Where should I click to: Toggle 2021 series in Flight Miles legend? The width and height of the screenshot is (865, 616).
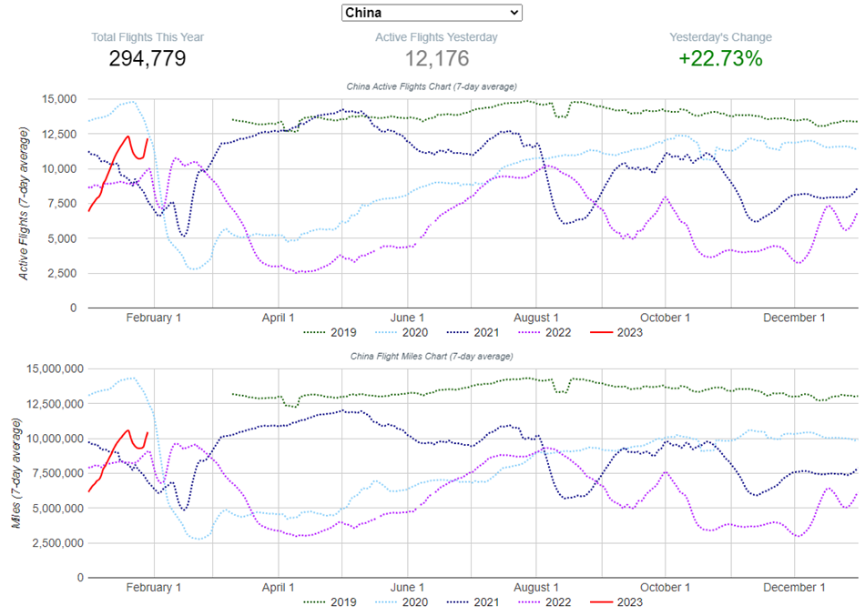(473, 601)
